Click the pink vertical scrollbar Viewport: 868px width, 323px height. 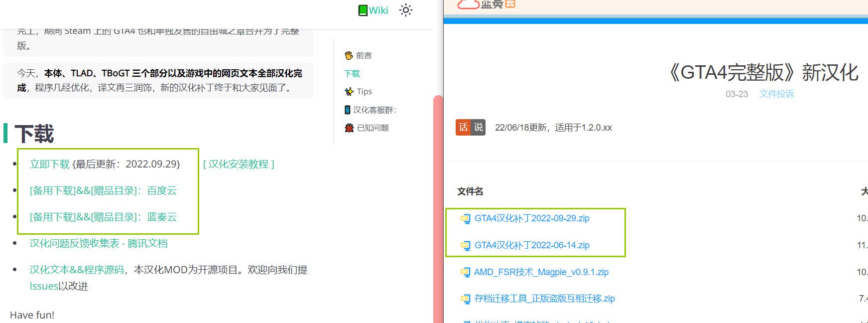click(438, 209)
